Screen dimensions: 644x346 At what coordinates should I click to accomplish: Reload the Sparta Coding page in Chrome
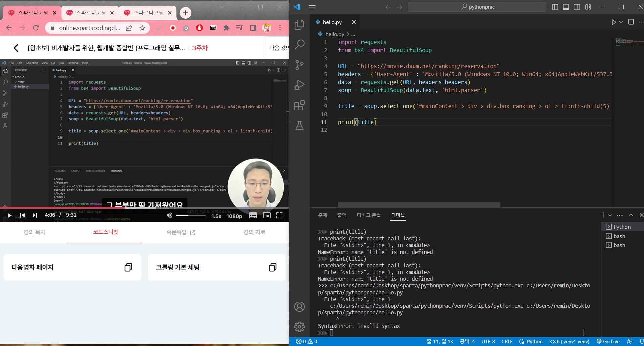click(36, 28)
